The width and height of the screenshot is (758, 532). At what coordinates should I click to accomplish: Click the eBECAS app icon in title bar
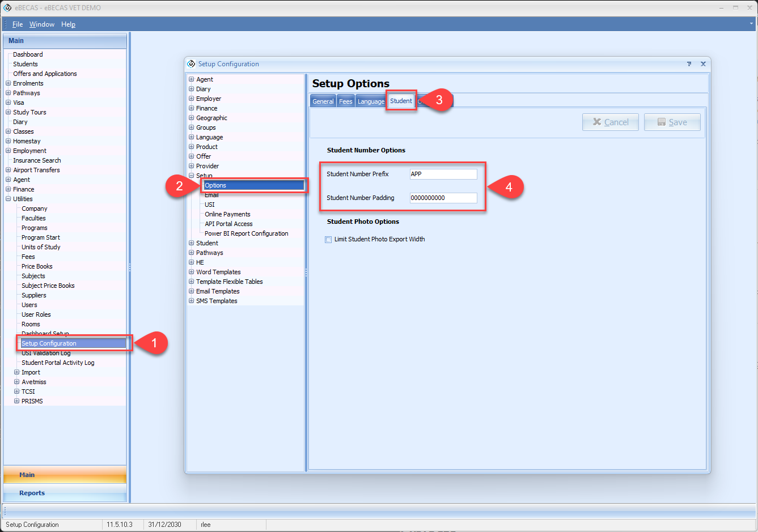7,8
